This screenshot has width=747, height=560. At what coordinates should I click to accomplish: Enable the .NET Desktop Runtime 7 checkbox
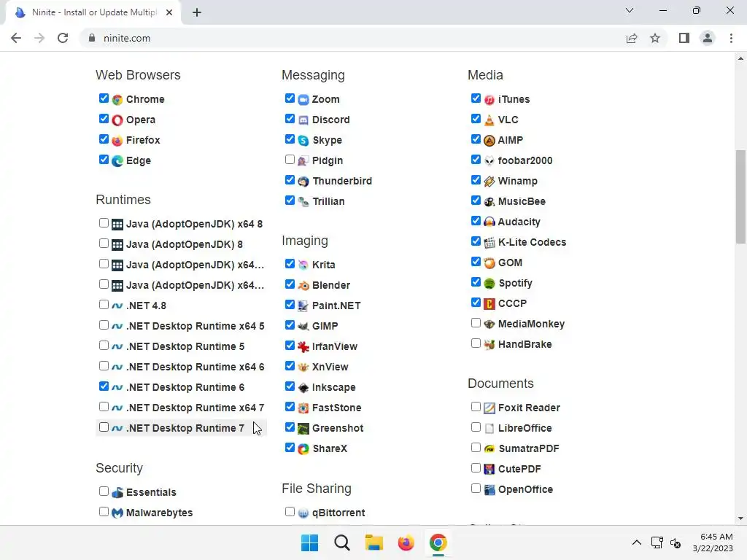point(104,427)
